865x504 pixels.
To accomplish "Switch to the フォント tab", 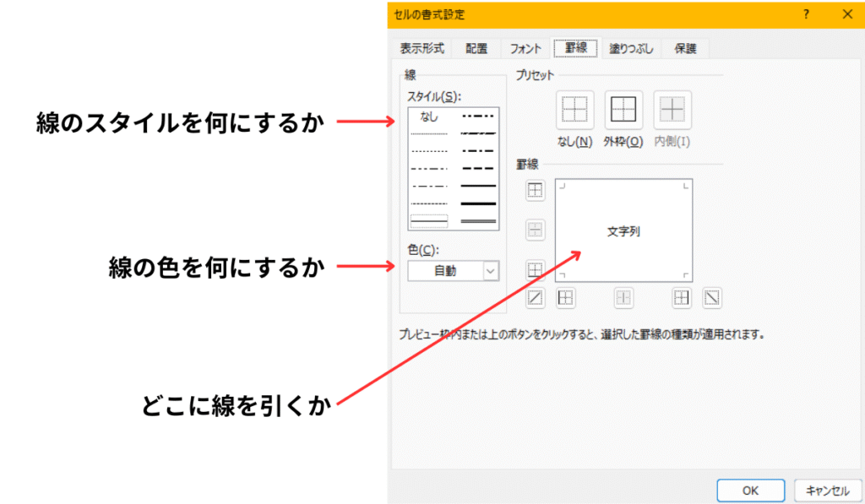I will 525,49.
